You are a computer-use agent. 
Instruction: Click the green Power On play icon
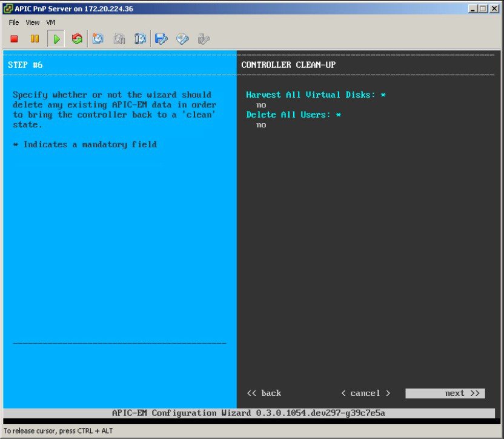(x=56, y=39)
